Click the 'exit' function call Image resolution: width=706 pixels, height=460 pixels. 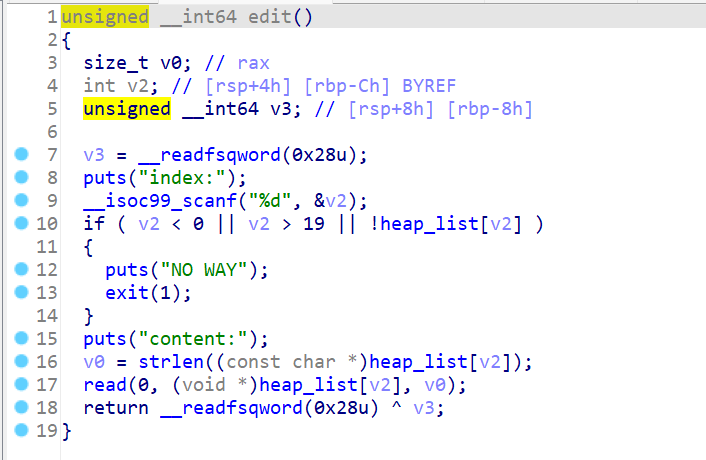(127, 293)
